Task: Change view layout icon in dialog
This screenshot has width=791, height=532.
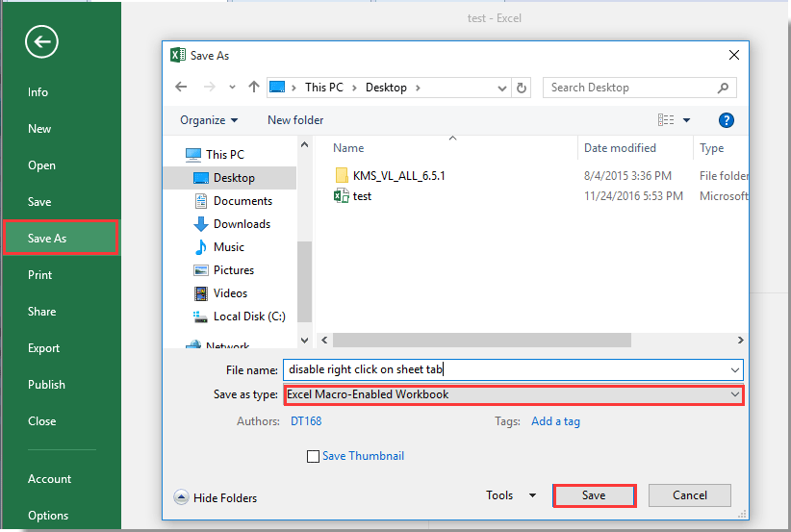Action: tap(666, 120)
